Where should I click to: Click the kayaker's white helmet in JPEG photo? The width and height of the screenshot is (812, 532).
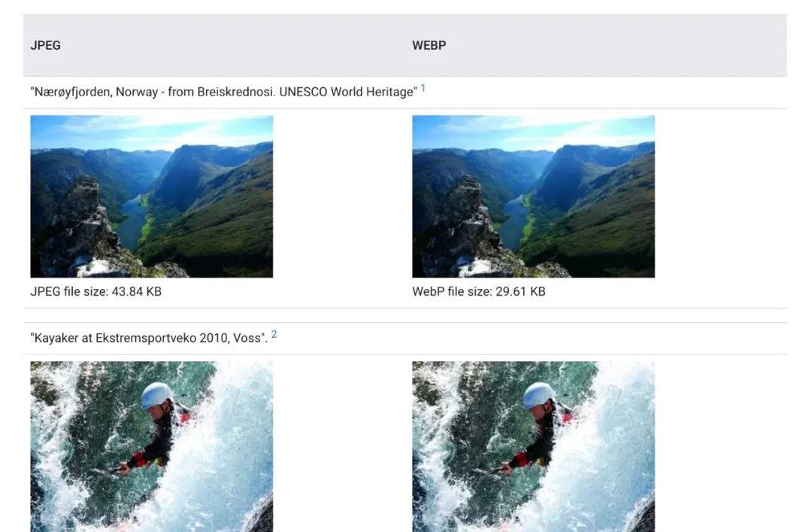[x=156, y=395]
